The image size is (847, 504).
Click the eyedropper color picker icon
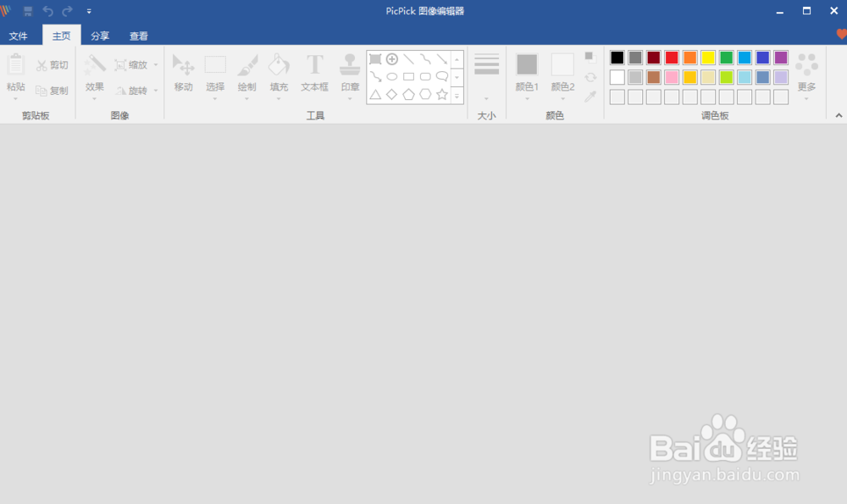click(x=590, y=97)
